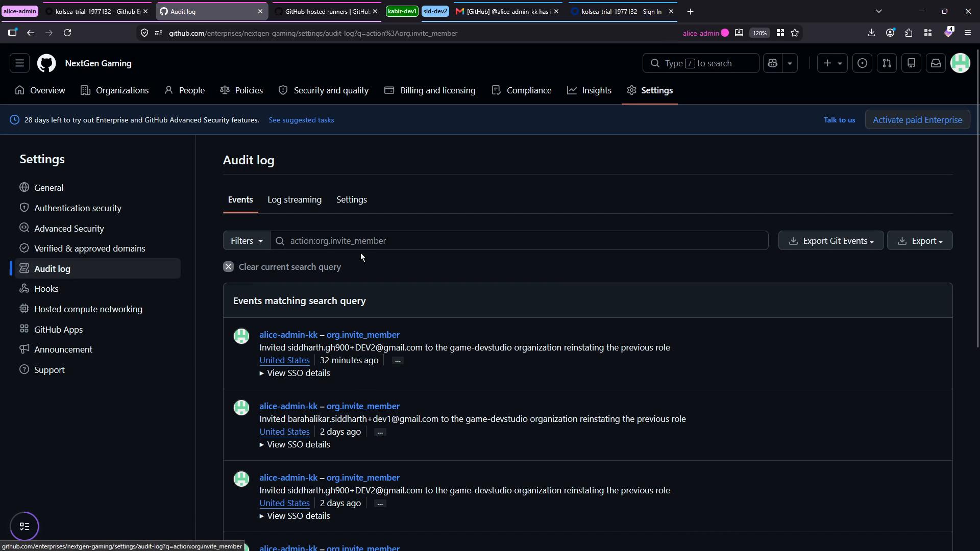Click the Activate paid Enterprise button
The height and width of the screenshot is (551, 980).
[x=917, y=120]
